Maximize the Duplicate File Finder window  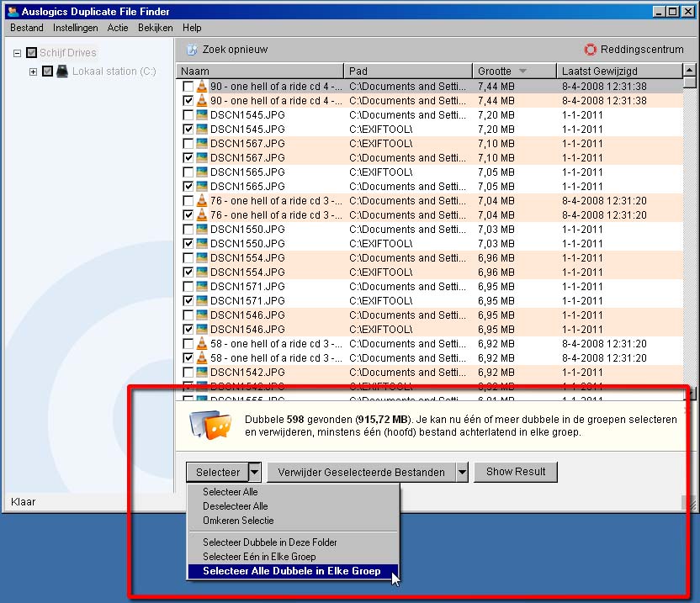tap(673, 12)
